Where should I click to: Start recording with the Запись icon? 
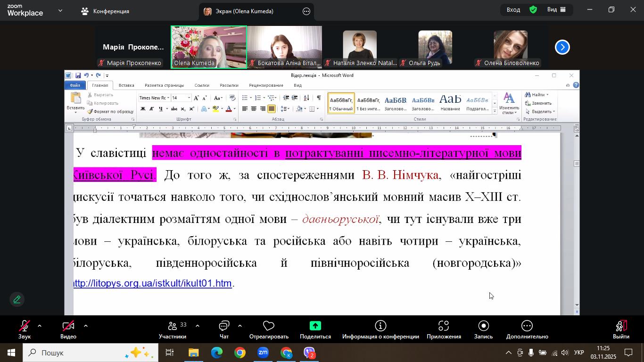point(483,326)
